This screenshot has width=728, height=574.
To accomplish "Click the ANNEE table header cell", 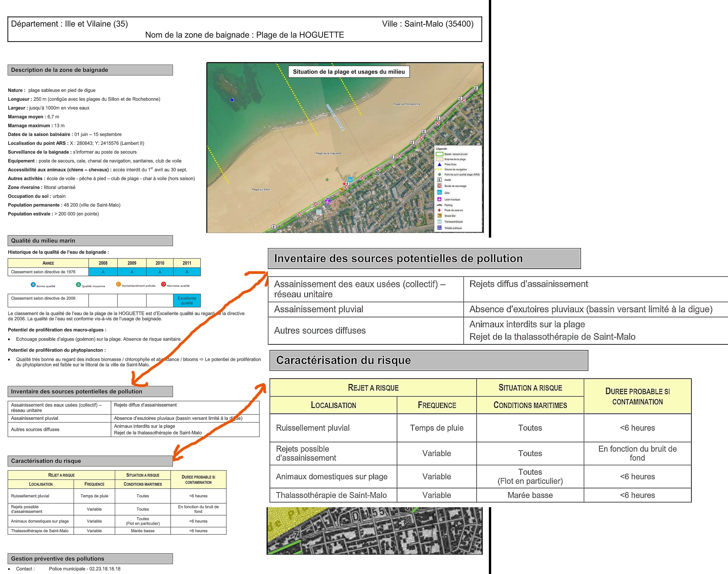I will click(48, 263).
